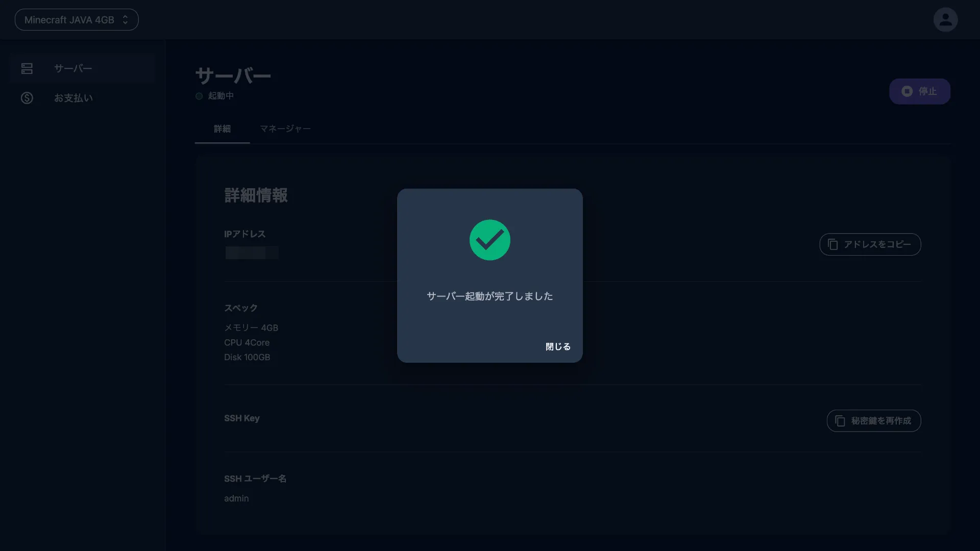Close the server startup completed dialog
Screen dimensions: 980x551
pos(558,347)
